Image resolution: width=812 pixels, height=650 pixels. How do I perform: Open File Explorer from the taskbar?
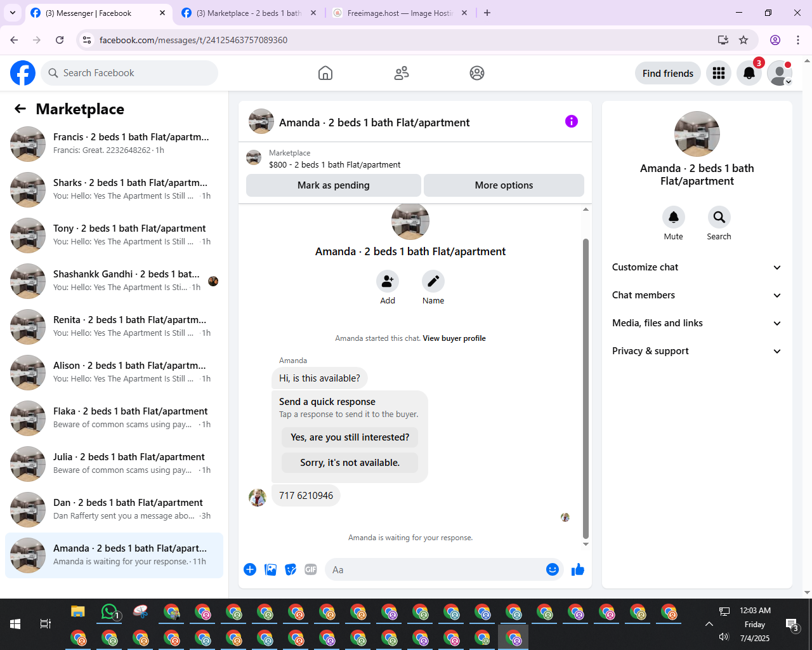pyautogui.click(x=78, y=612)
